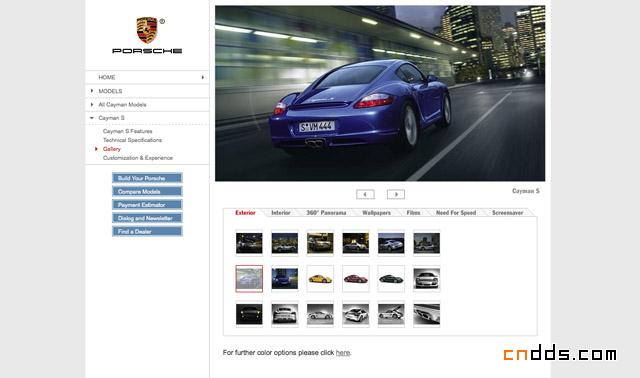
Task: Open Technical Specifications link
Action: click(x=132, y=140)
